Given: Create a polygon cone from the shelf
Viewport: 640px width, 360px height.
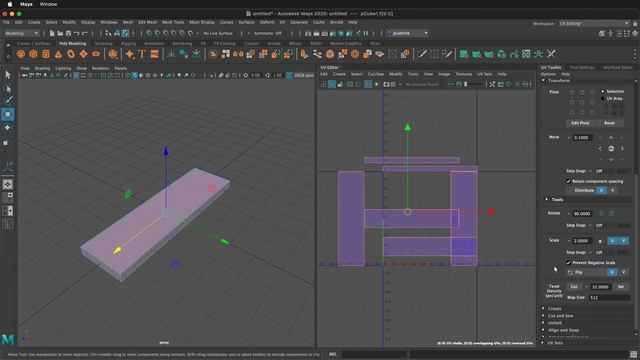Looking at the screenshot, I should coord(58,54).
